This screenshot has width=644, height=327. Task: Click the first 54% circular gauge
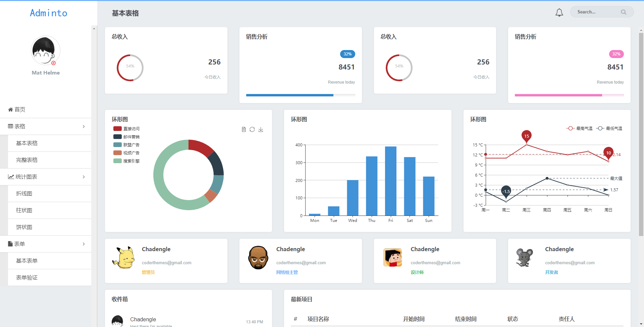point(130,68)
